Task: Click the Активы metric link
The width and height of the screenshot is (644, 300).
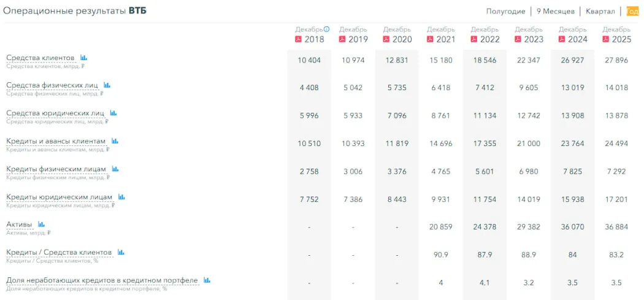Action: tap(19, 225)
